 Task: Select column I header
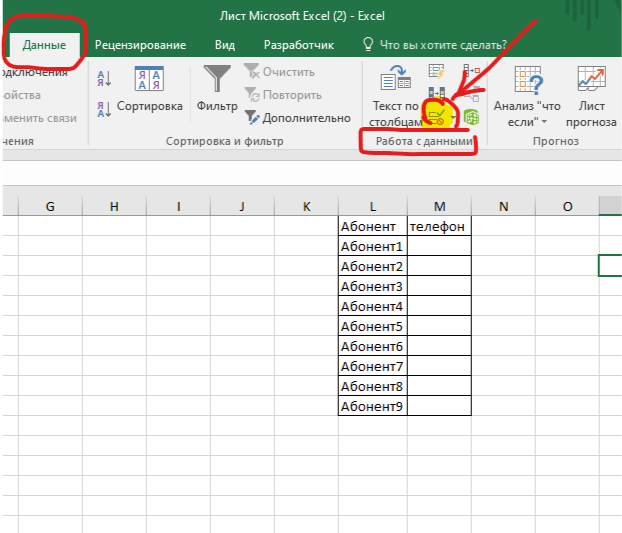coord(179,206)
